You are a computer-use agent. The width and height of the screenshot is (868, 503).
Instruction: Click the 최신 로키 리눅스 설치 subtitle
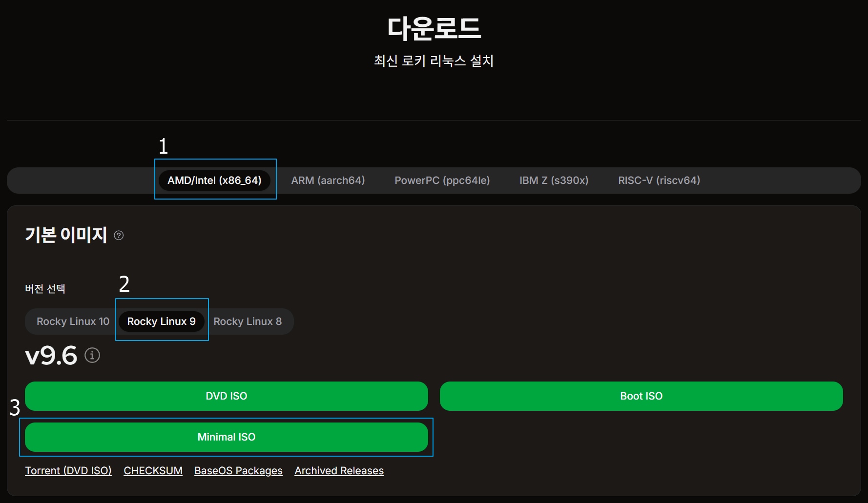[434, 61]
